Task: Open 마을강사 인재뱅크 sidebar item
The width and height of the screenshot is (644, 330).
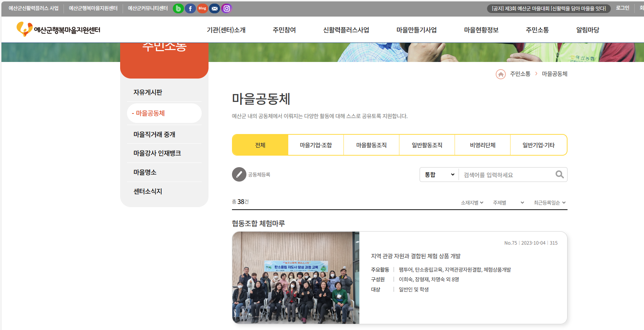Action: pyautogui.click(x=164, y=153)
